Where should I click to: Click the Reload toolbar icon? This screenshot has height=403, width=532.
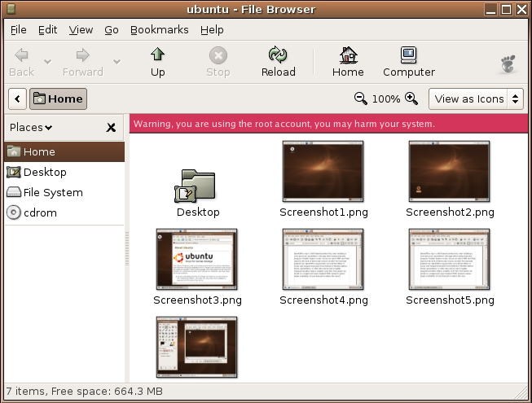coord(278,55)
